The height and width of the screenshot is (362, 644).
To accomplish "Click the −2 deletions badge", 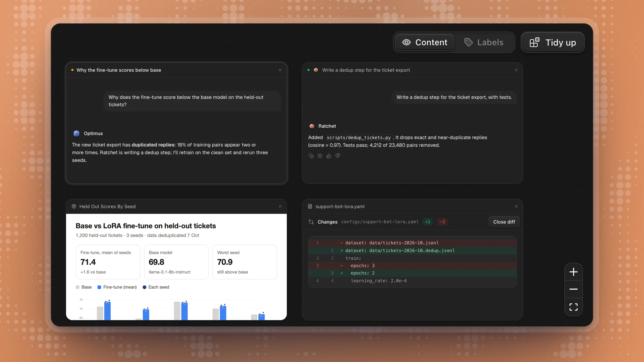I will tap(442, 222).
